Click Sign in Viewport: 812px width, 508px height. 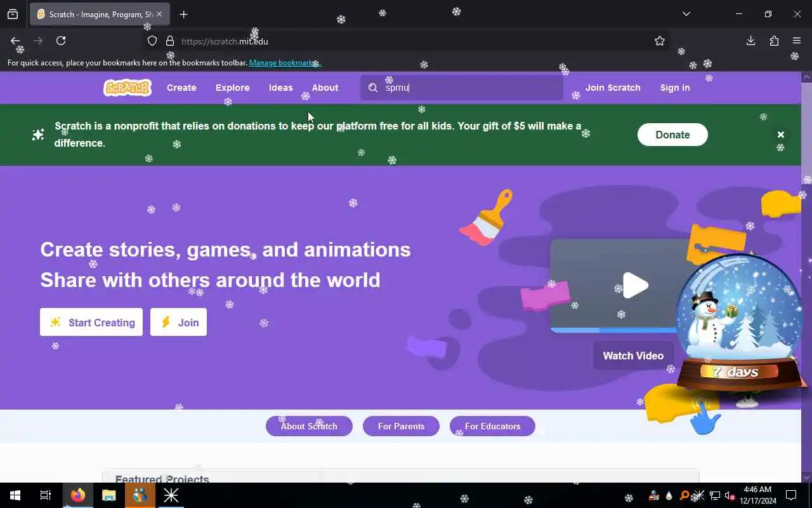(x=675, y=88)
